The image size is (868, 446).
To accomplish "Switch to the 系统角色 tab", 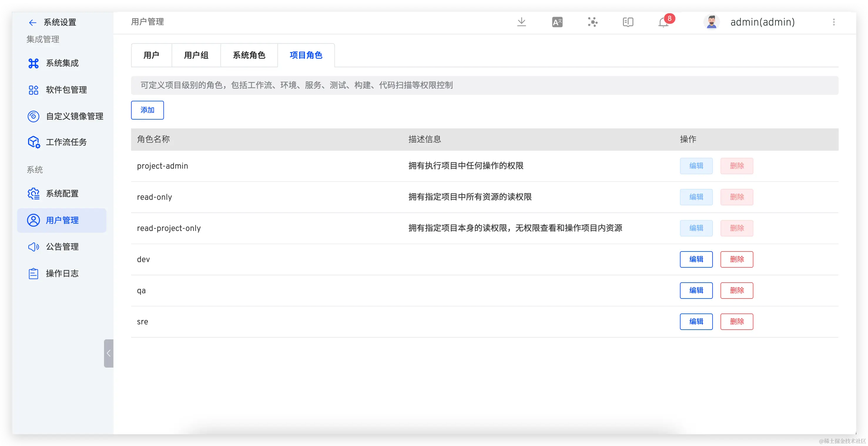I will click(249, 55).
